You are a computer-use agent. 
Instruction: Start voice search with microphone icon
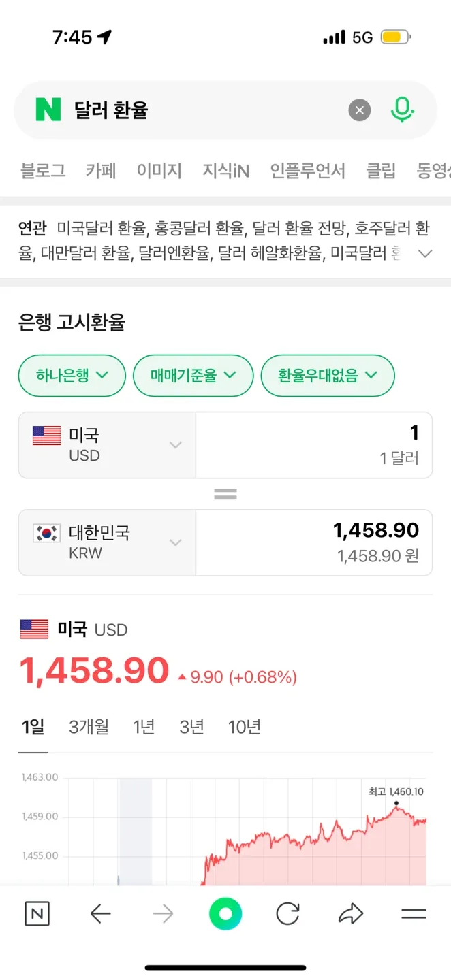[x=402, y=110]
